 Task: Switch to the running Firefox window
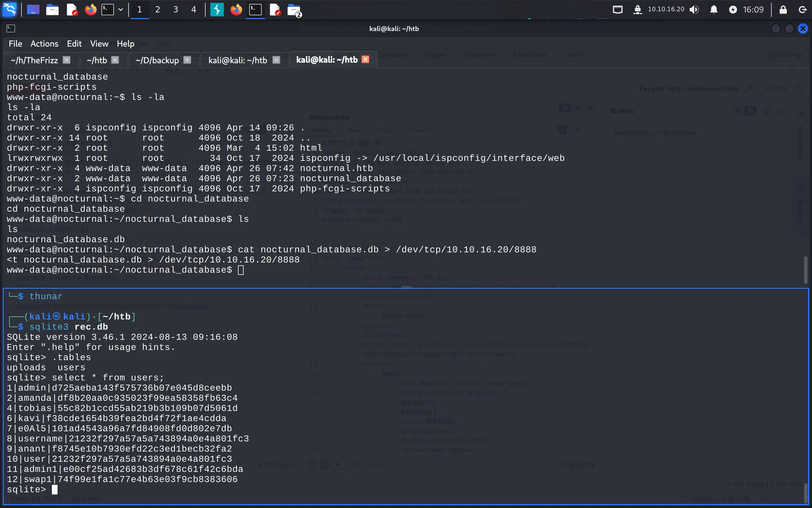(236, 9)
